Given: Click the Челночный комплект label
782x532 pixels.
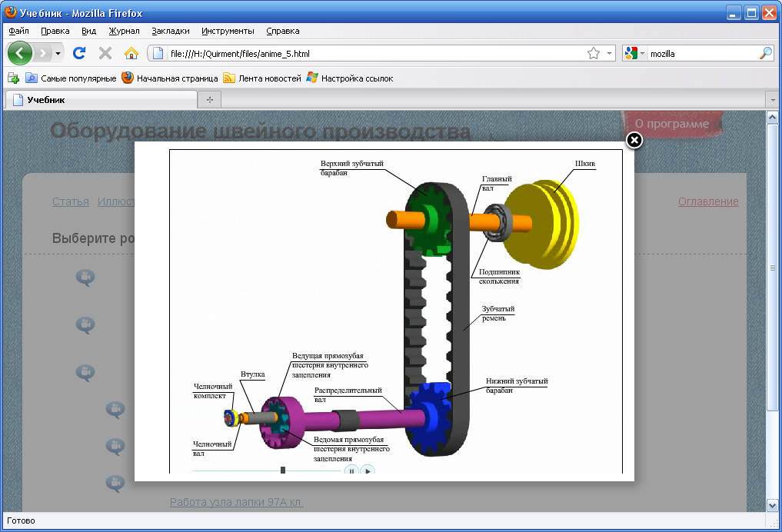Looking at the screenshot, I should pos(213,391).
